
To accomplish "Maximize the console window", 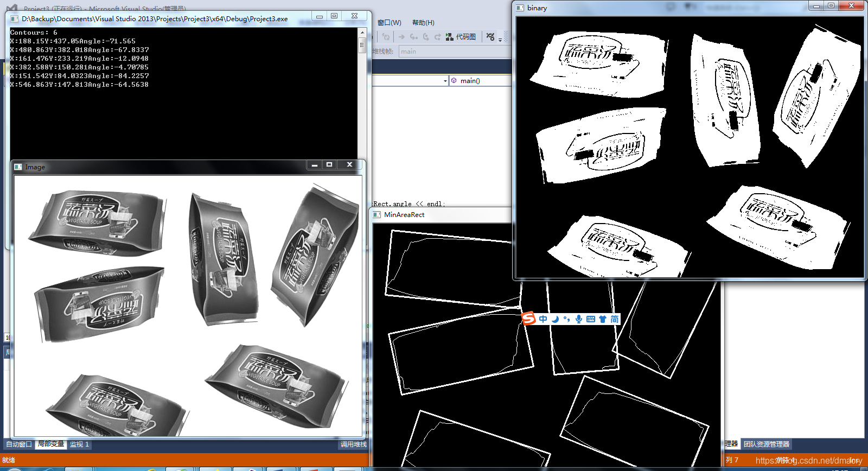I will click(334, 16).
